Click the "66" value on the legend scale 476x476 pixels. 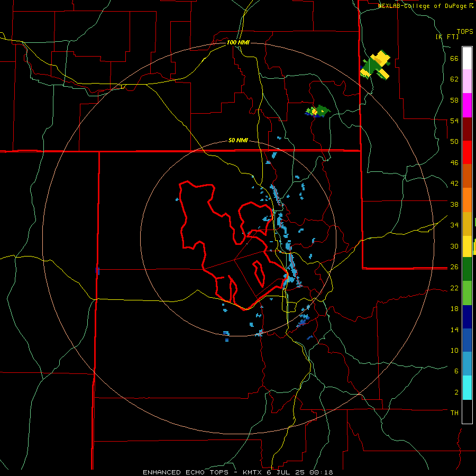(454, 58)
